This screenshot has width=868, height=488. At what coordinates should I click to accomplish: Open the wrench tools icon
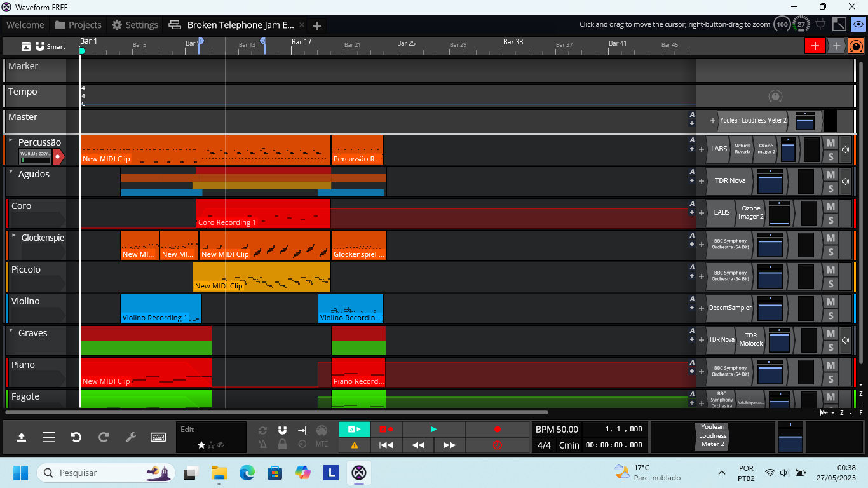point(131,437)
